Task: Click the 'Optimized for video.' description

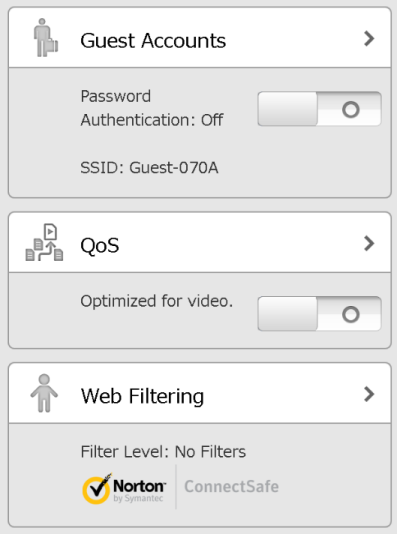Action: coord(157,301)
